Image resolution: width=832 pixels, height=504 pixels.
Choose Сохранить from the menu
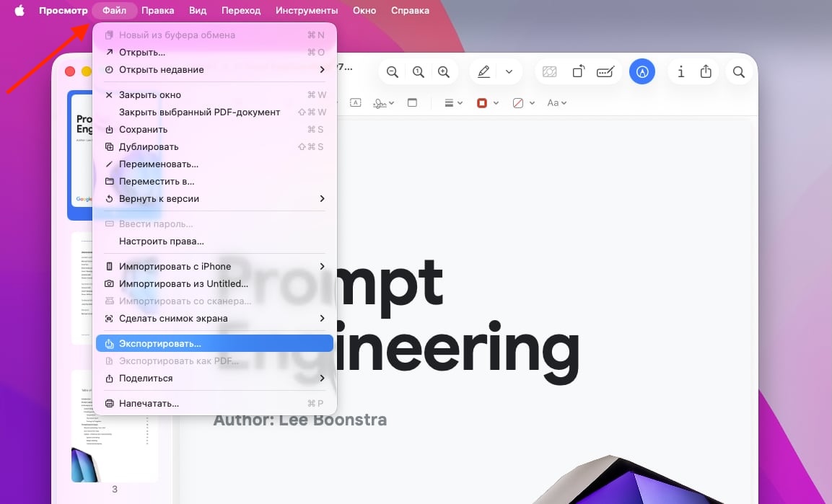click(214, 129)
